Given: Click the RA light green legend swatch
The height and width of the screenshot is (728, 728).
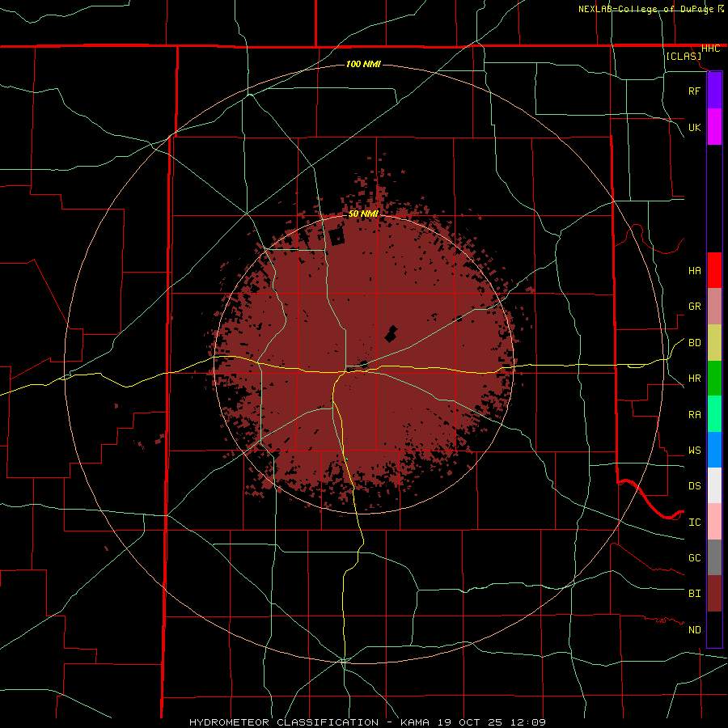Looking at the screenshot, I should [714, 414].
